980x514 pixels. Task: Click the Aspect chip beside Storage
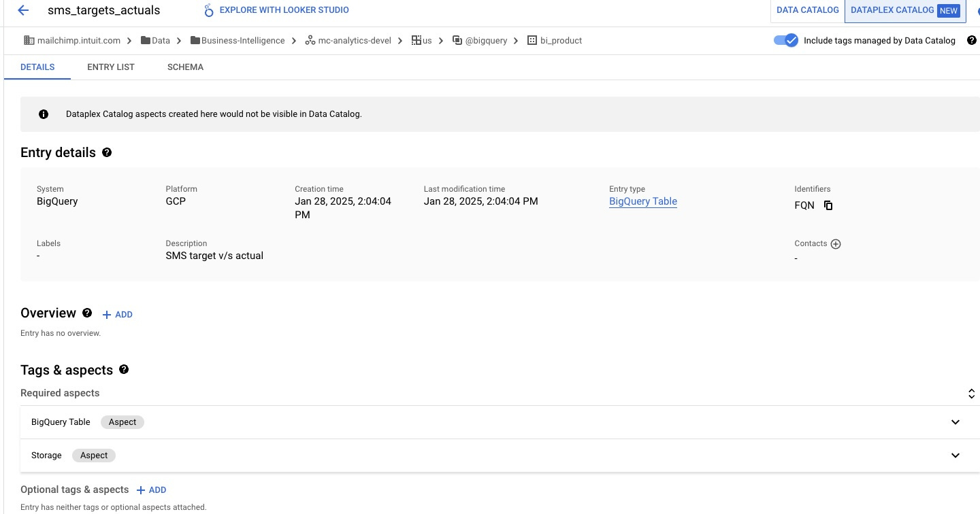(94, 456)
